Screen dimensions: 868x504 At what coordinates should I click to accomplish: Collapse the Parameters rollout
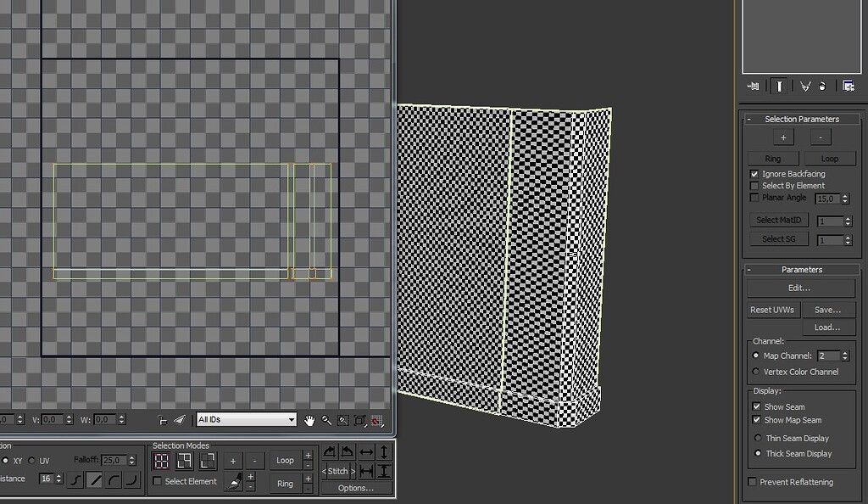pos(749,269)
